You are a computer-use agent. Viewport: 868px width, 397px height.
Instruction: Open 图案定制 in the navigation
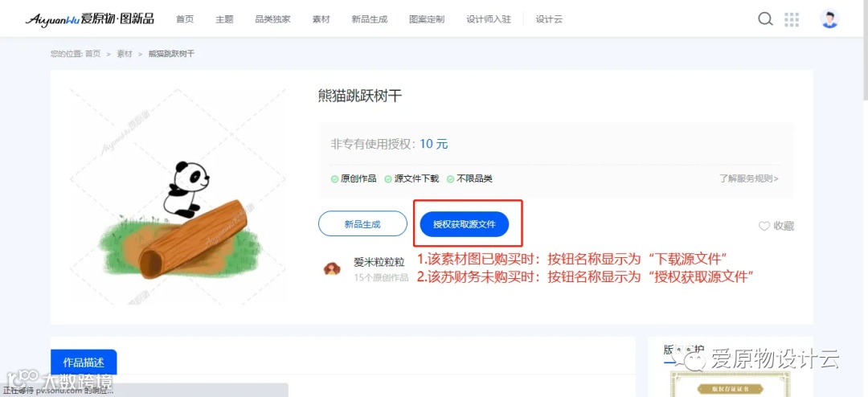pyautogui.click(x=426, y=19)
